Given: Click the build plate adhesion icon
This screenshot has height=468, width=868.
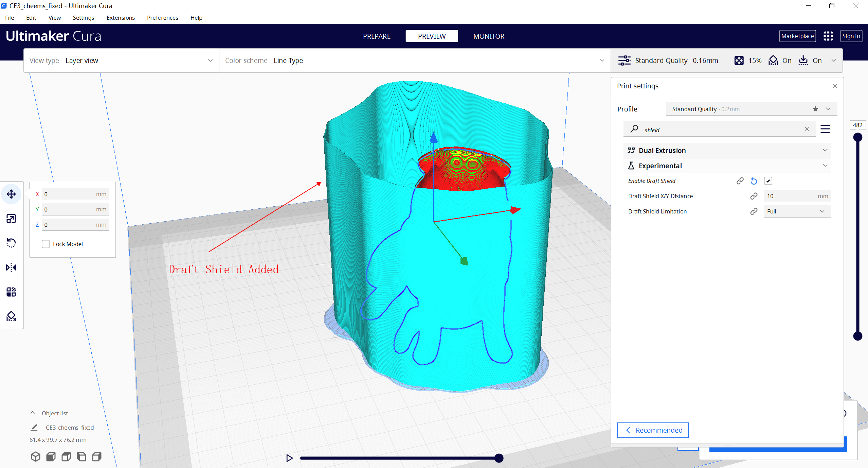Looking at the screenshot, I should [803, 60].
